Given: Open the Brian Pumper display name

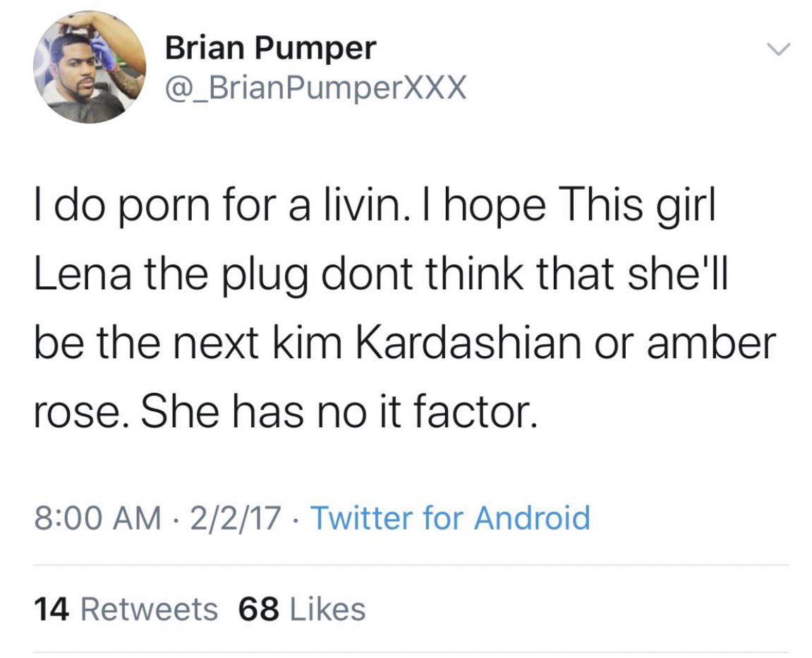Looking at the screenshot, I should pos(270,48).
